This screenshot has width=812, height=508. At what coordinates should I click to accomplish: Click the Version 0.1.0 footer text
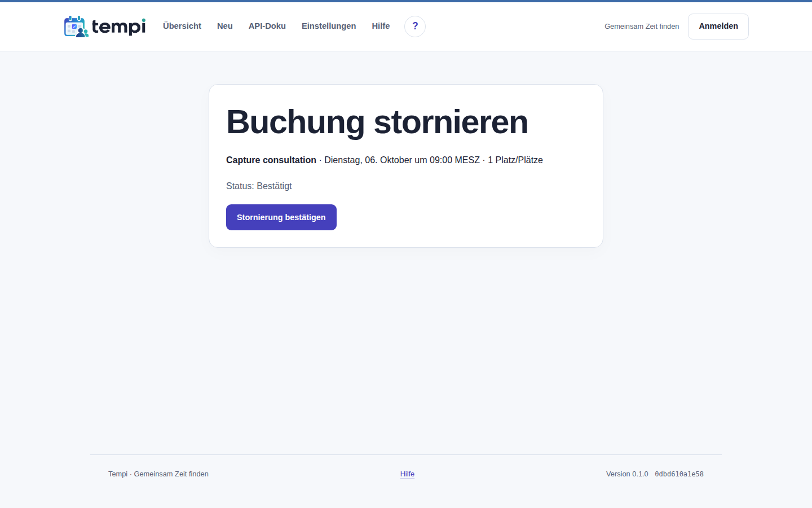pos(627,474)
